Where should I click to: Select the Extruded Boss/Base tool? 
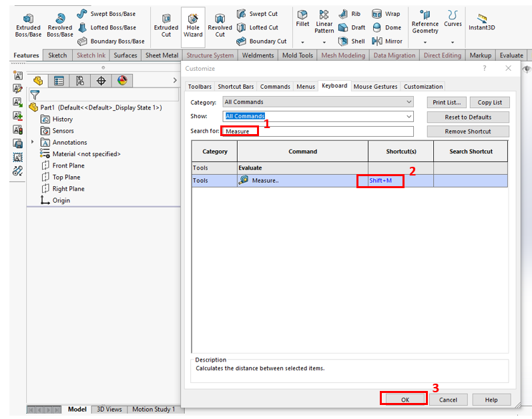[x=28, y=25]
